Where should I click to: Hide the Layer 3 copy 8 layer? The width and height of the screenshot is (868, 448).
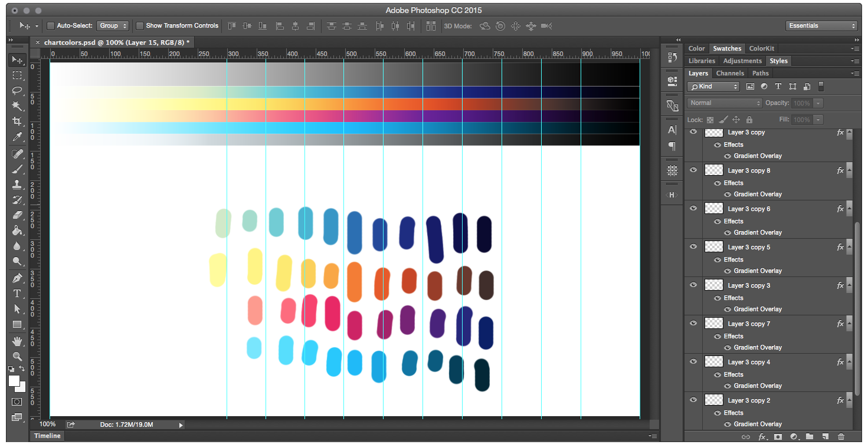pyautogui.click(x=693, y=170)
